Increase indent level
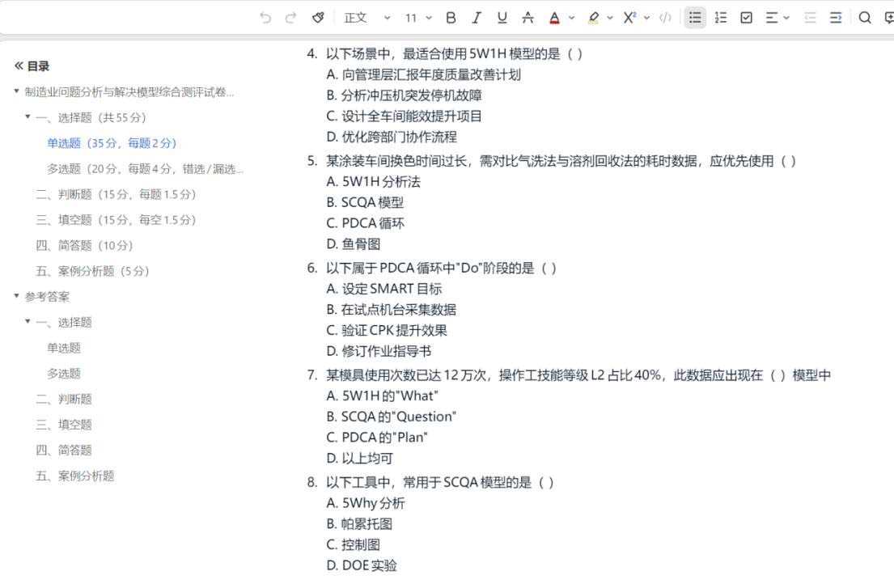894x588 pixels. pyautogui.click(x=835, y=18)
